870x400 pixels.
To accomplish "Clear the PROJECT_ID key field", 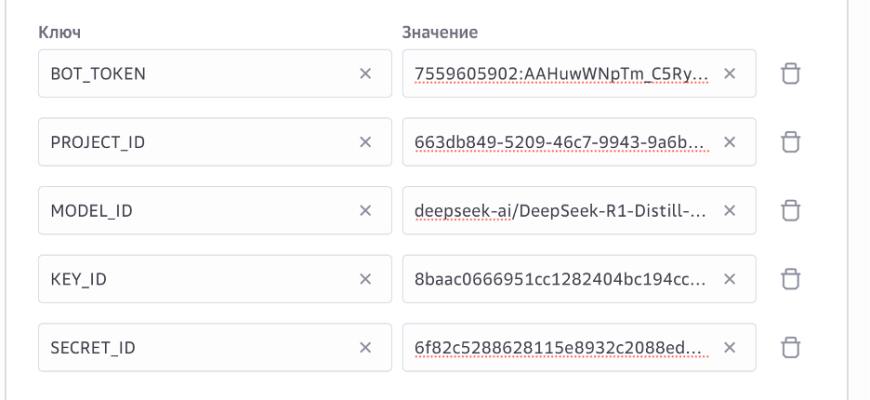I will [x=365, y=142].
